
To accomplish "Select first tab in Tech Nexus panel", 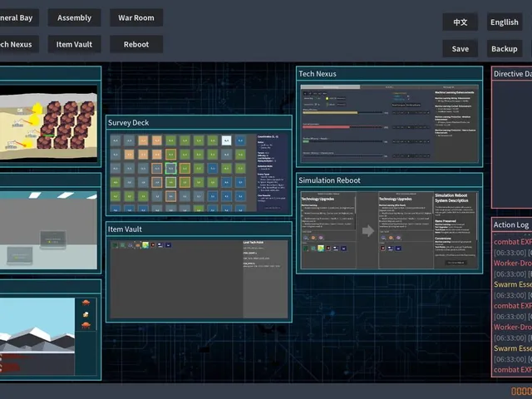I will (330, 87).
